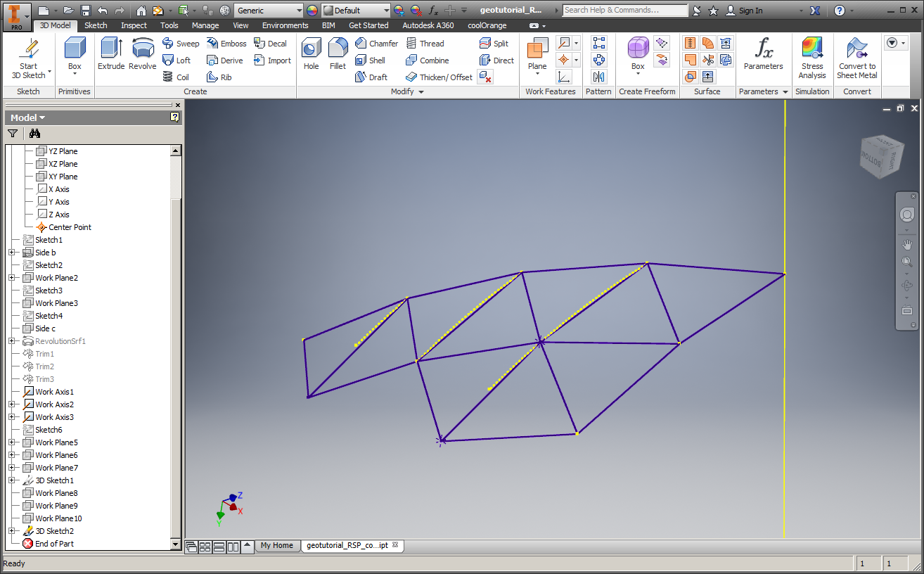Expand the RevolutionSrf1 node
Screen dimensions: 924x574
[11, 341]
